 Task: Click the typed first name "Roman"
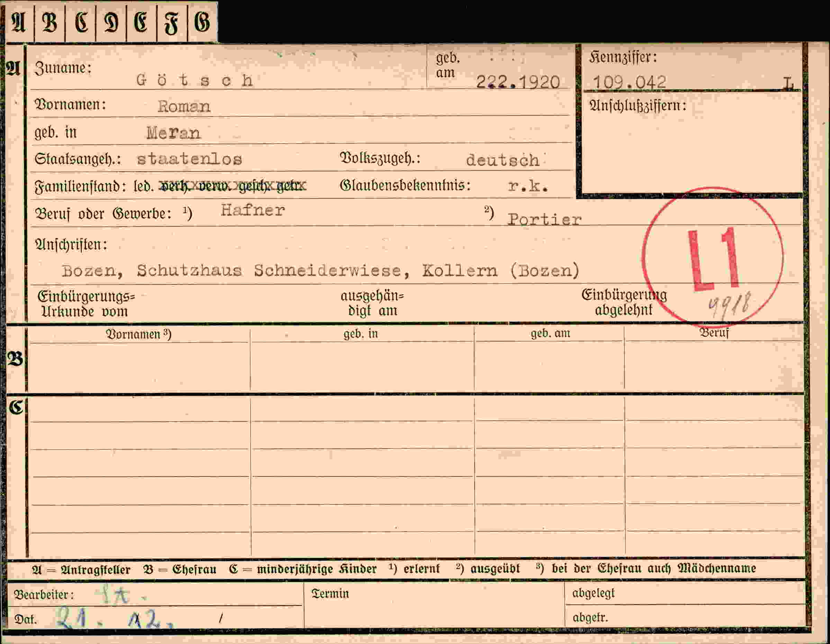184,106
